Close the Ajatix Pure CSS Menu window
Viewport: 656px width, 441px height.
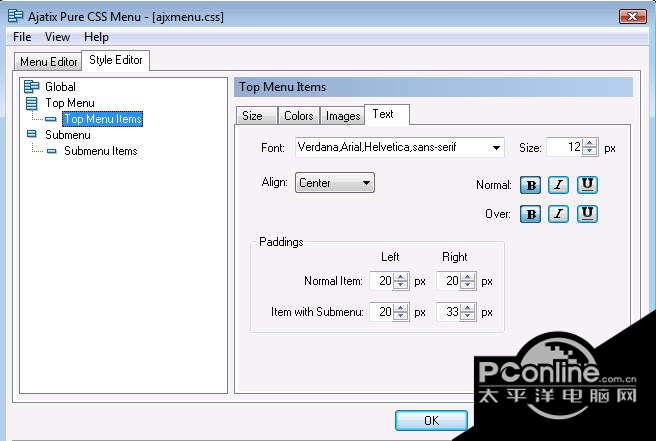633,16
